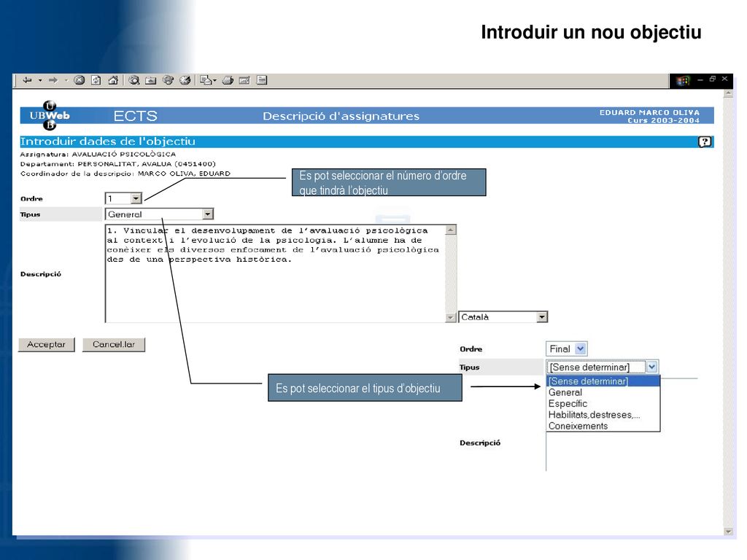Image resolution: width=747 pixels, height=560 pixels.
Task: Select highlighted [Sense determinar] option in list
Action: pyautogui.click(x=603, y=381)
